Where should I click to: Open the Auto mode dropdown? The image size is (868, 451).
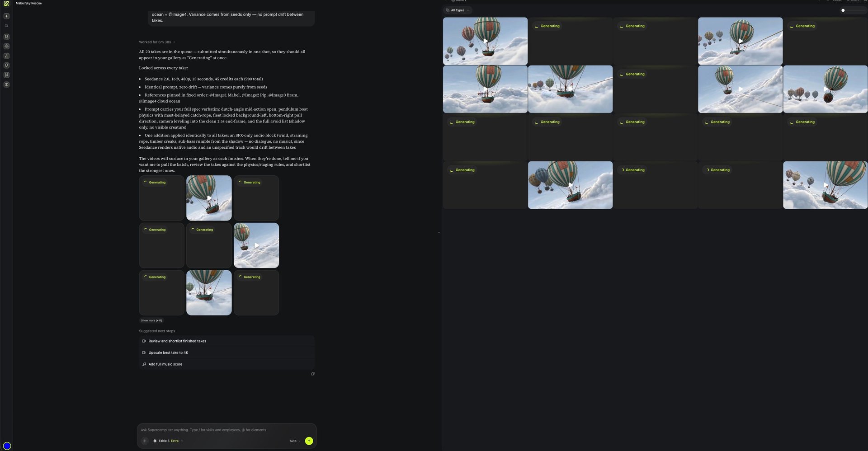[x=295, y=441]
